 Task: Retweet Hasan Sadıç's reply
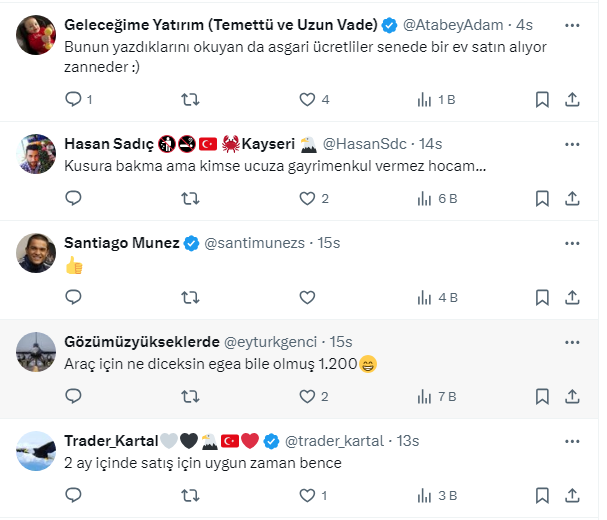coord(190,198)
